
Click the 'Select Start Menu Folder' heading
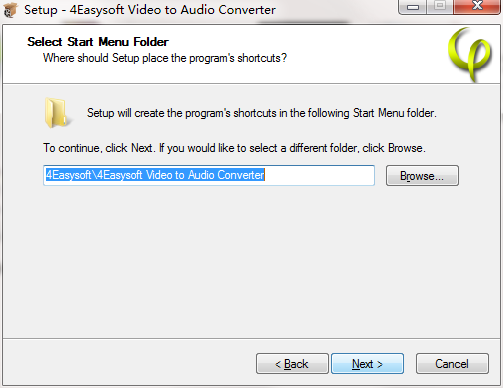(98, 42)
